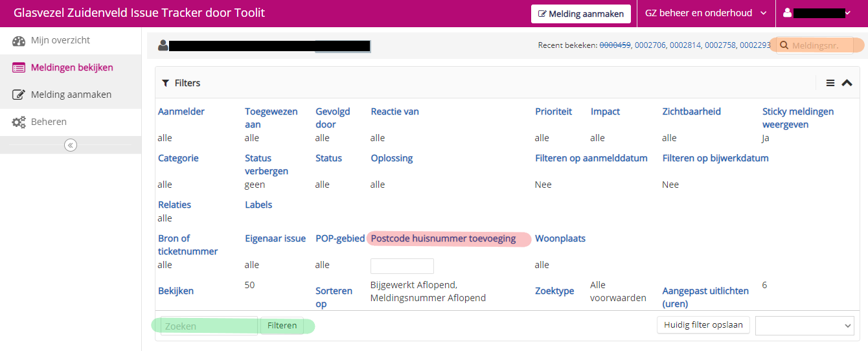Click the Meldingen bekijken list icon

[19, 68]
